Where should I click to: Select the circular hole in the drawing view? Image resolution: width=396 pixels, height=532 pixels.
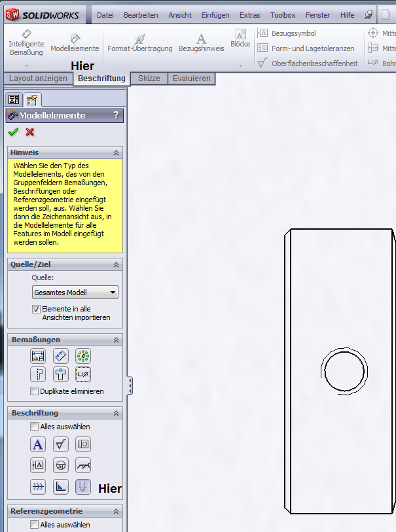click(x=344, y=371)
